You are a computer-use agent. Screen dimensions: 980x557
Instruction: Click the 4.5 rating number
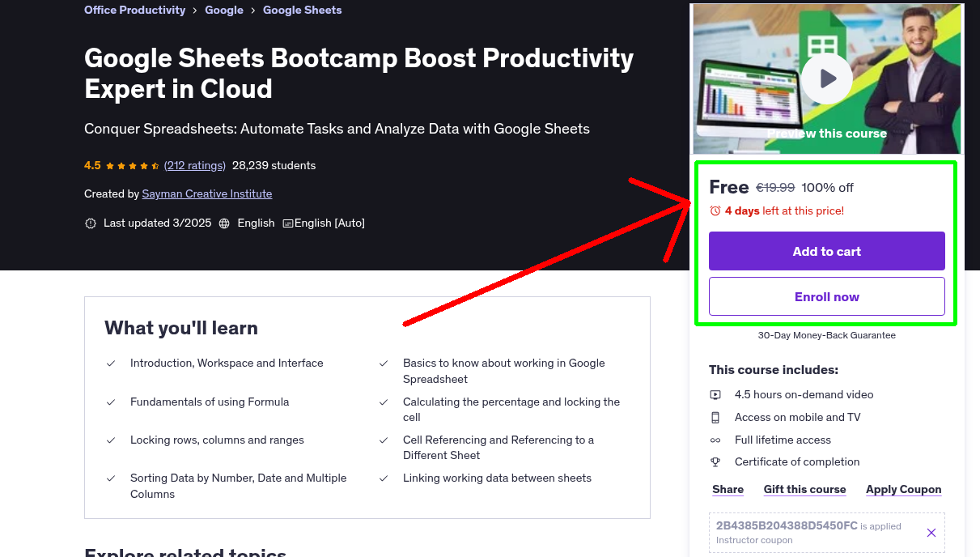(92, 165)
